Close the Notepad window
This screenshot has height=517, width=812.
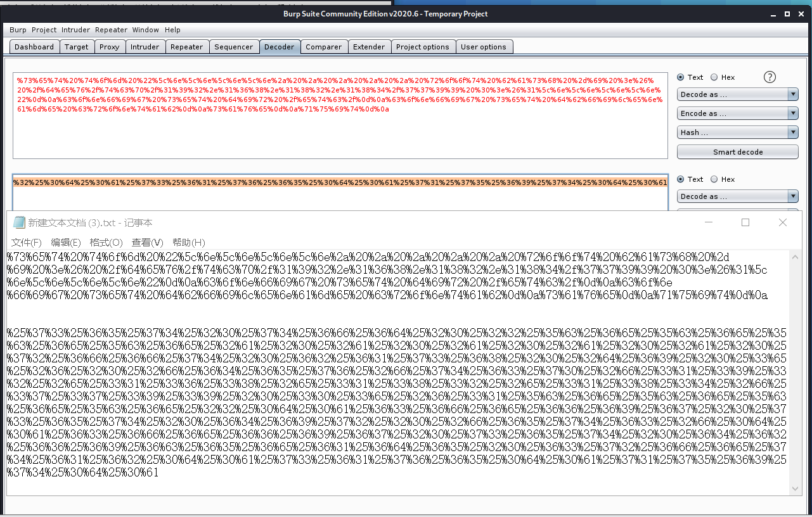coord(783,222)
